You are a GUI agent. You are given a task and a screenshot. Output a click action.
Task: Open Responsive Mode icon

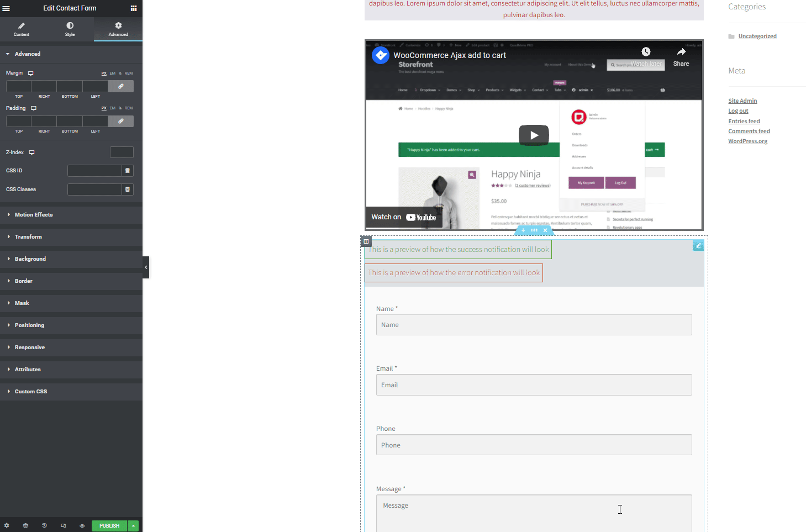click(63, 526)
